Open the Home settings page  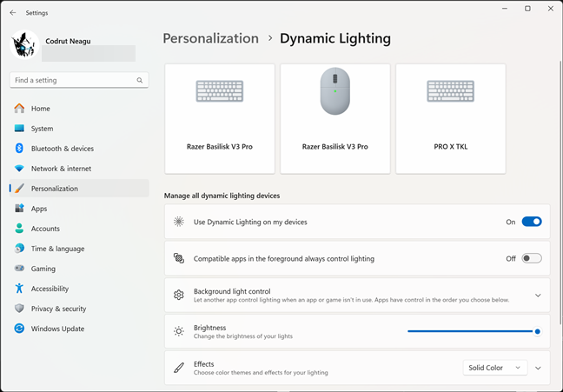[x=79, y=108]
